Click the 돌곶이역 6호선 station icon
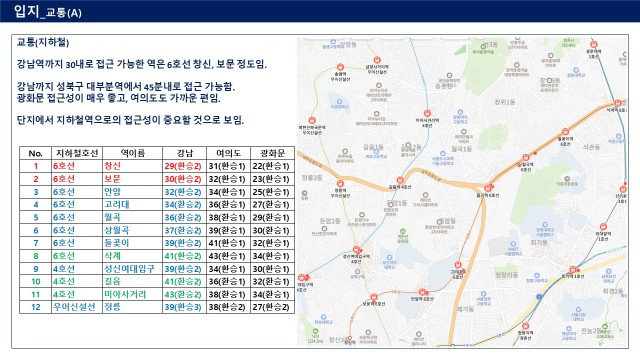 point(565,132)
